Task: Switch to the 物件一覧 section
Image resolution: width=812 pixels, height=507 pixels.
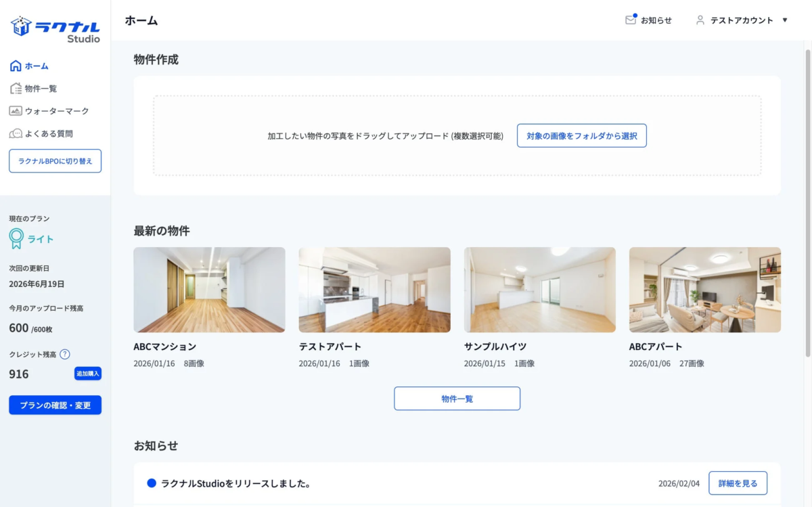Action: [457, 398]
